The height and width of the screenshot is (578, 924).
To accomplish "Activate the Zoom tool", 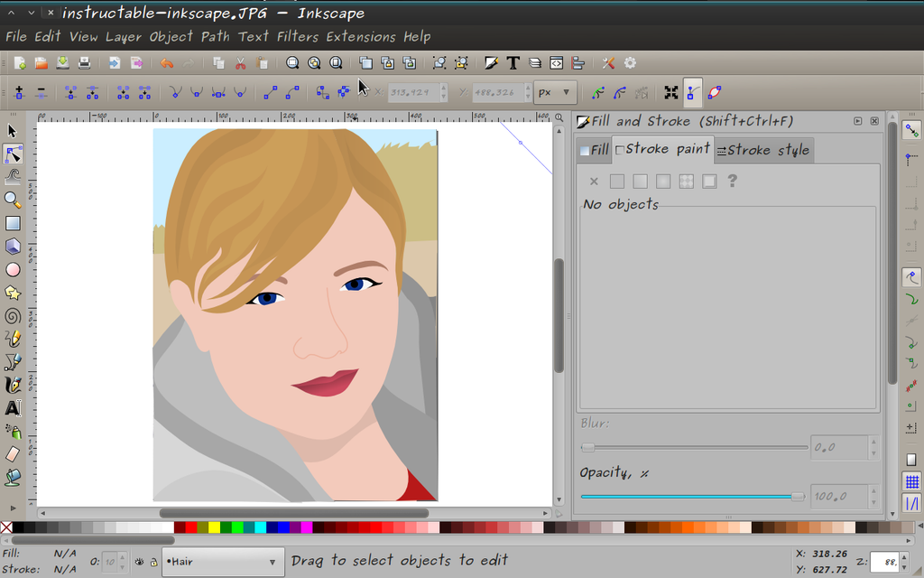I will click(13, 200).
